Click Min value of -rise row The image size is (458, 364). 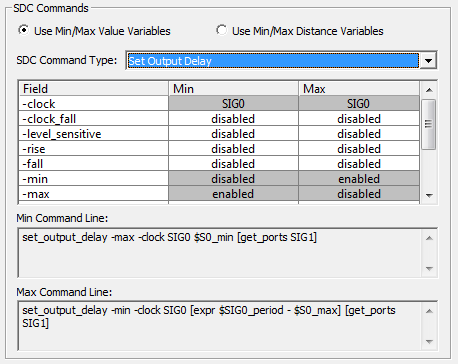(233, 149)
